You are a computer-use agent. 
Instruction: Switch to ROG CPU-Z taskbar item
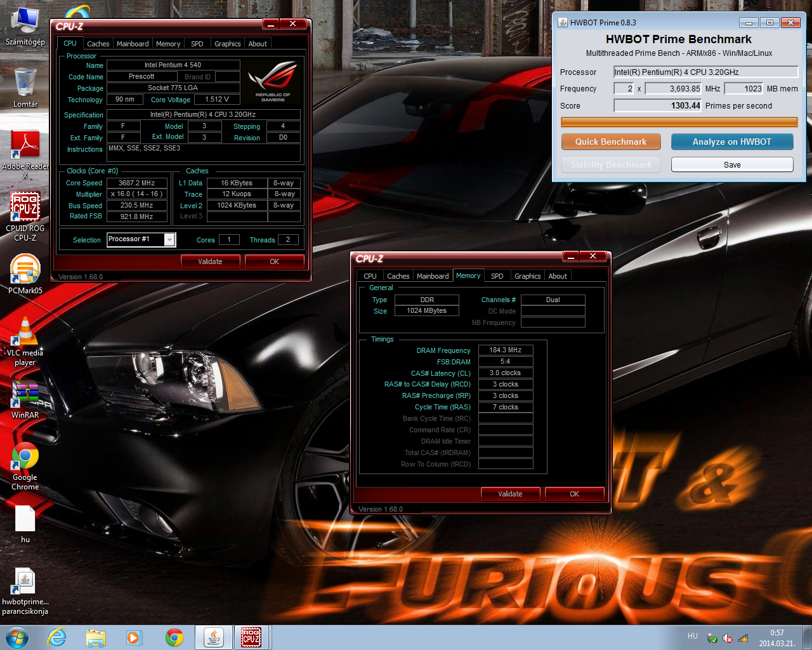(251, 637)
